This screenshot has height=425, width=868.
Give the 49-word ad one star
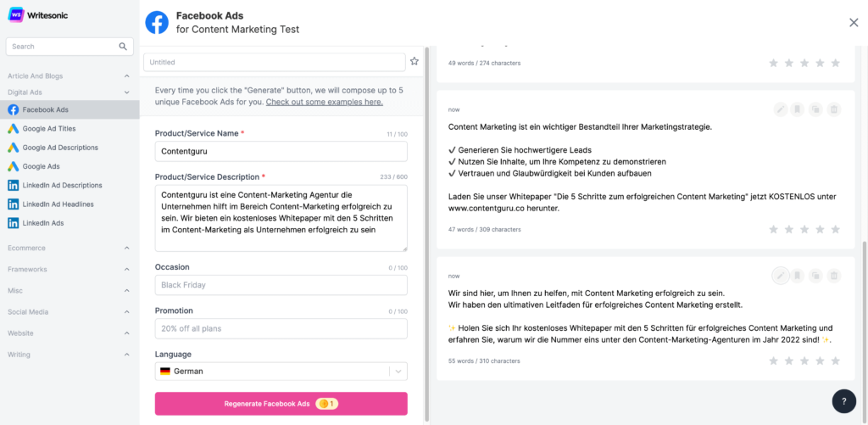coord(774,63)
